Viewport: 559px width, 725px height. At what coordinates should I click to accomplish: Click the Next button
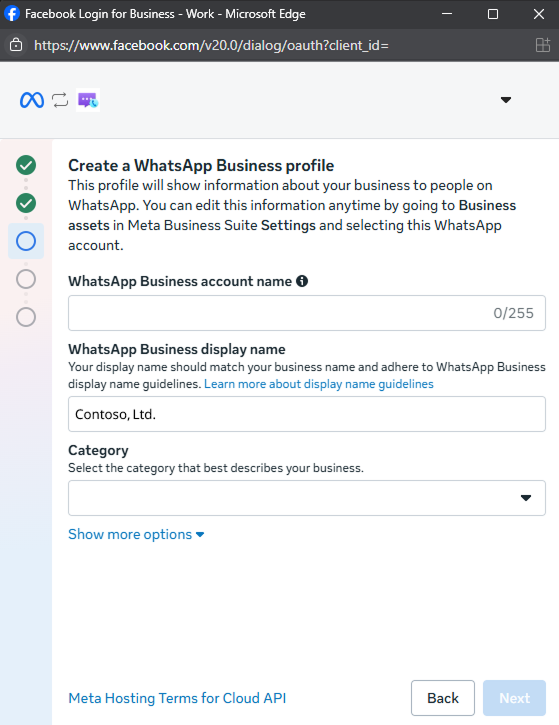(514, 698)
